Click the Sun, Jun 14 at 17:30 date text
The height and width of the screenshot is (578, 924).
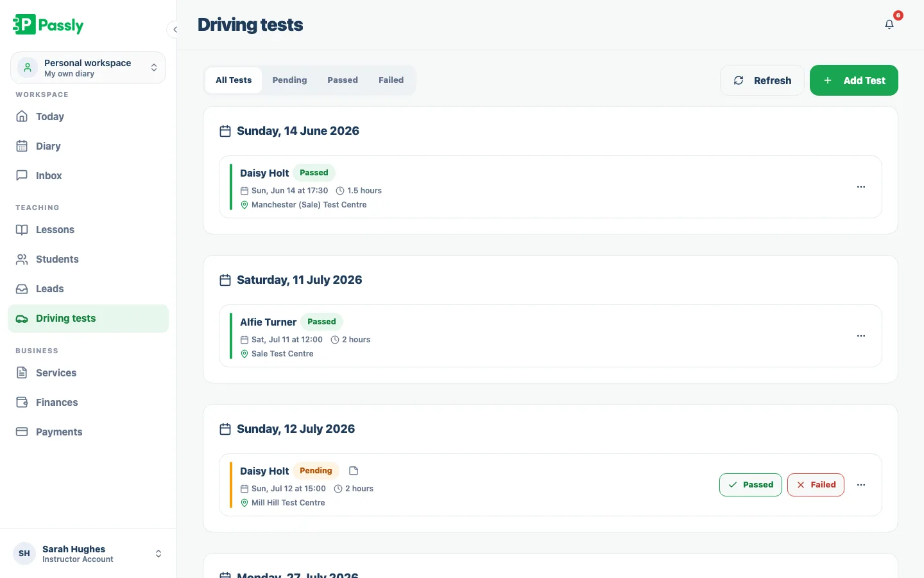coord(290,191)
